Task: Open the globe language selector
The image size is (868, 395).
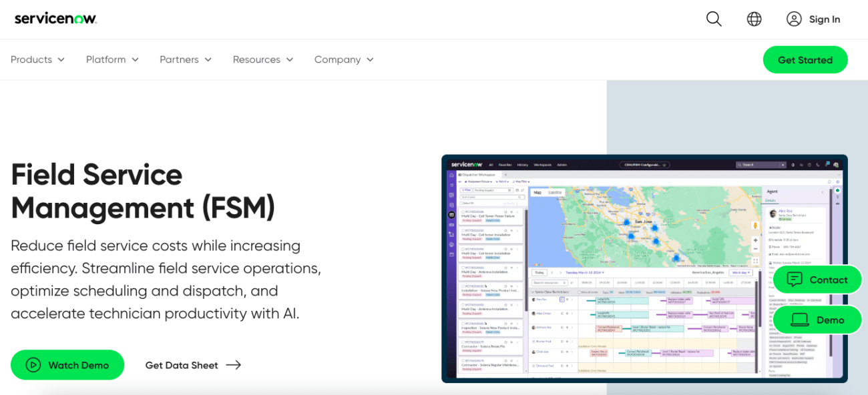Action: (x=754, y=19)
